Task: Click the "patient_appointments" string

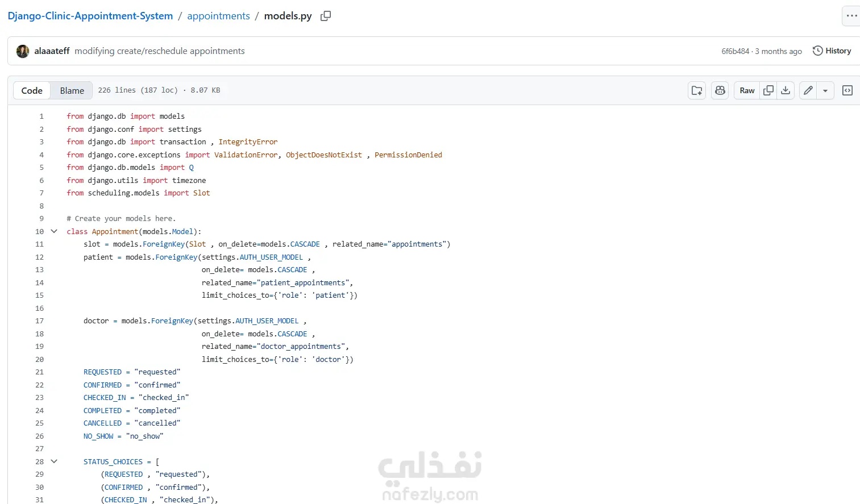Action: (x=303, y=283)
